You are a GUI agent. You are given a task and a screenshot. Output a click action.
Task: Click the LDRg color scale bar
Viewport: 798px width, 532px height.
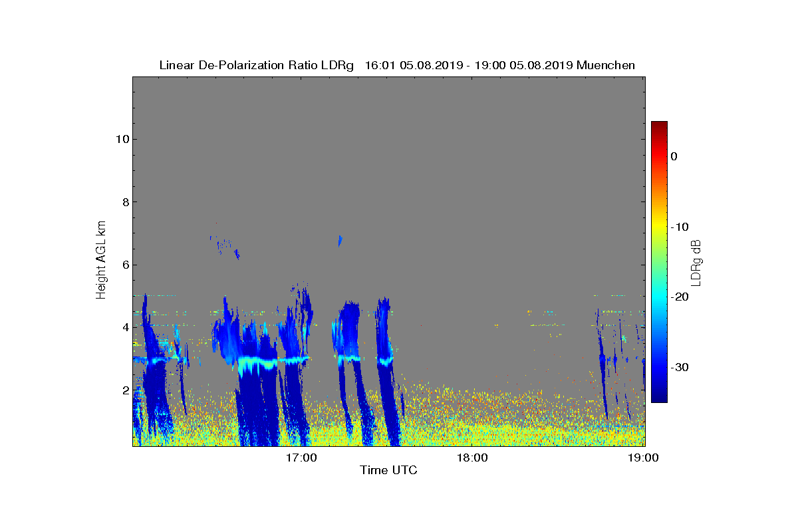pyautogui.click(x=659, y=262)
